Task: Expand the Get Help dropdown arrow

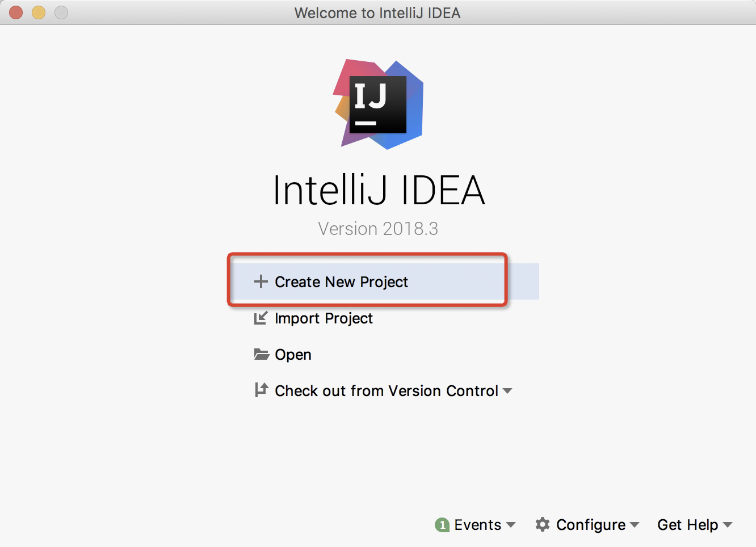Action: (728, 525)
